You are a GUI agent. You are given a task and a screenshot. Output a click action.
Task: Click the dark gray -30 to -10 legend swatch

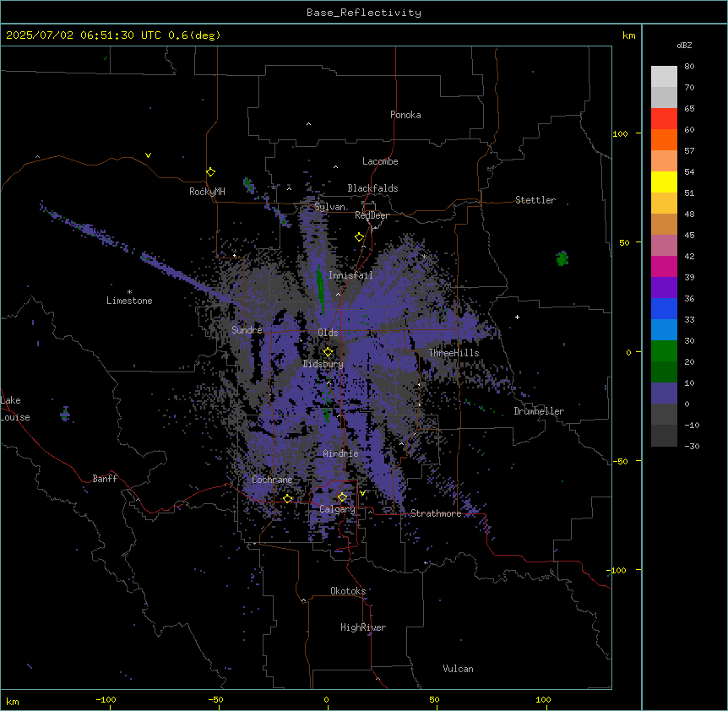(x=664, y=436)
